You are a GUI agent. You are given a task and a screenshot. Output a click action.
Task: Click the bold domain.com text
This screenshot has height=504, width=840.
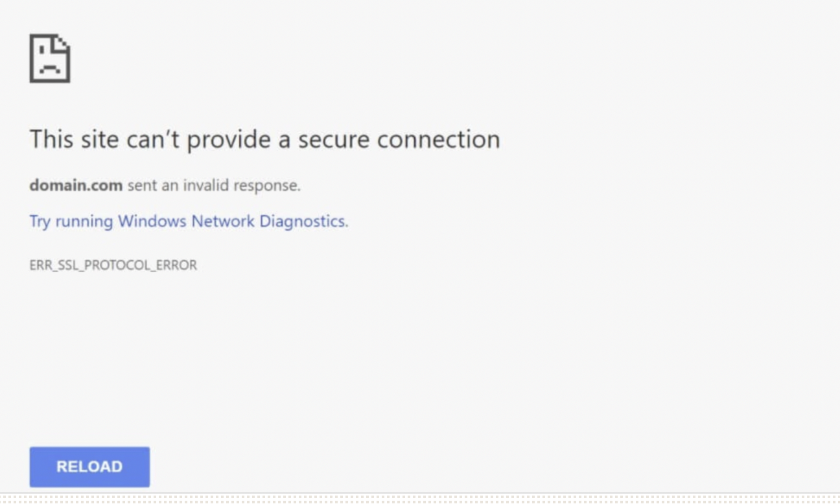[x=76, y=185]
